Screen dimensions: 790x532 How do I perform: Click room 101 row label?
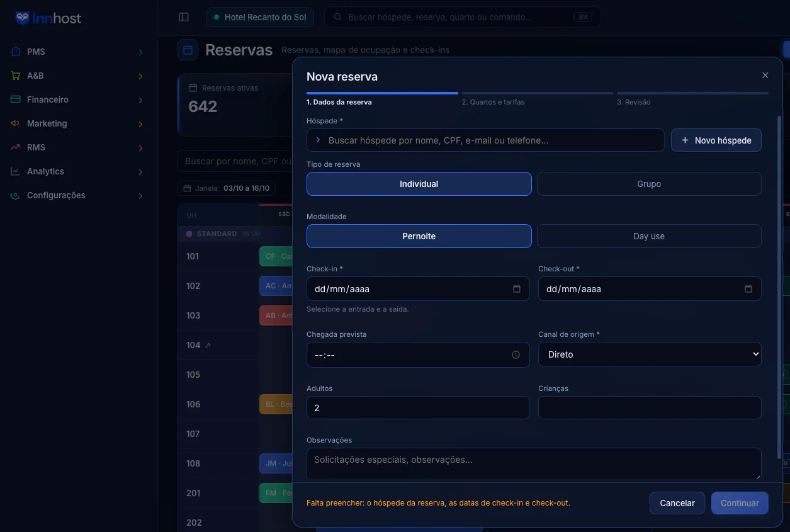tap(193, 256)
